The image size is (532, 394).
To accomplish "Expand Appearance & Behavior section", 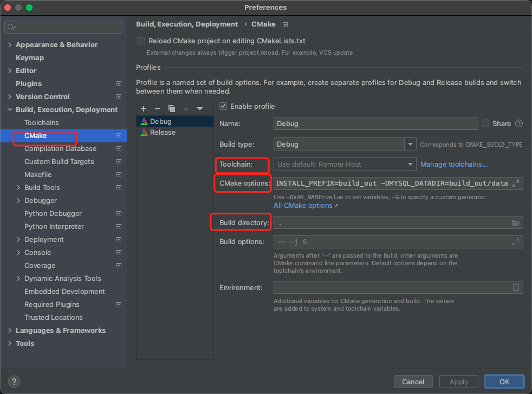I will (x=10, y=44).
